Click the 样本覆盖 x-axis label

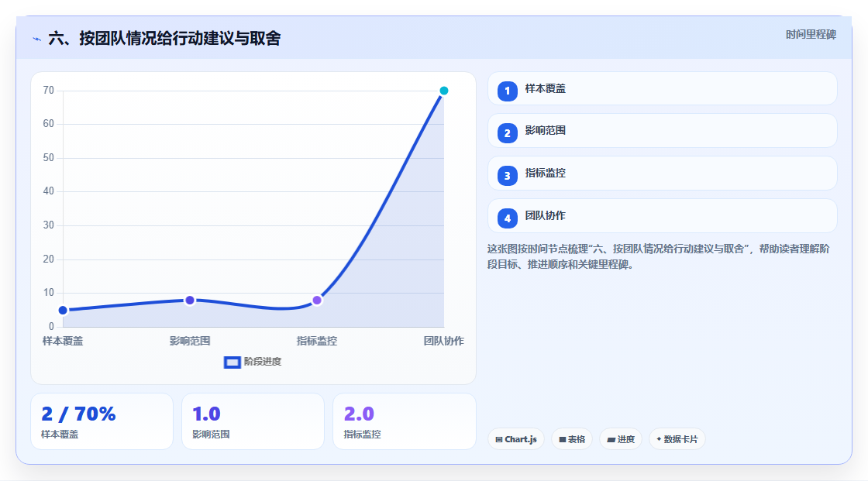click(63, 341)
